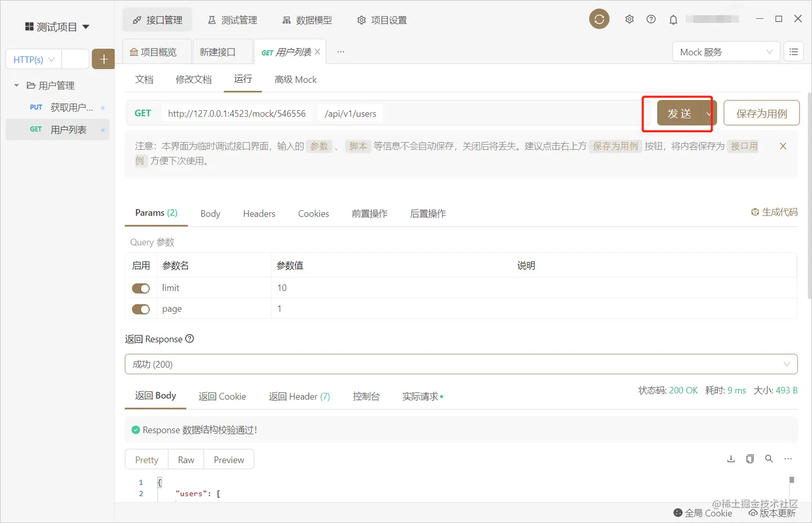The width and height of the screenshot is (812, 523).
Task: Select the 前置操作 tab
Action: coord(369,213)
